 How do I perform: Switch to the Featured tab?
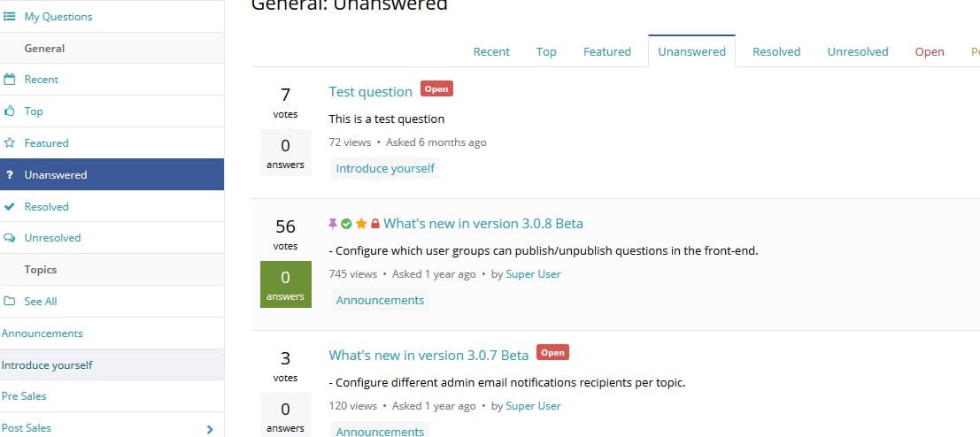pyautogui.click(x=607, y=52)
